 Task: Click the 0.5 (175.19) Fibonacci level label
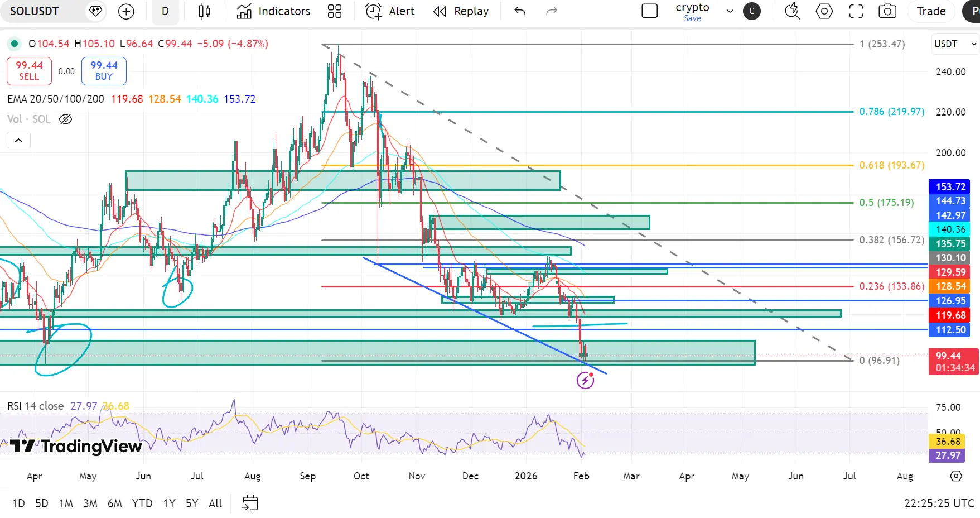point(886,203)
